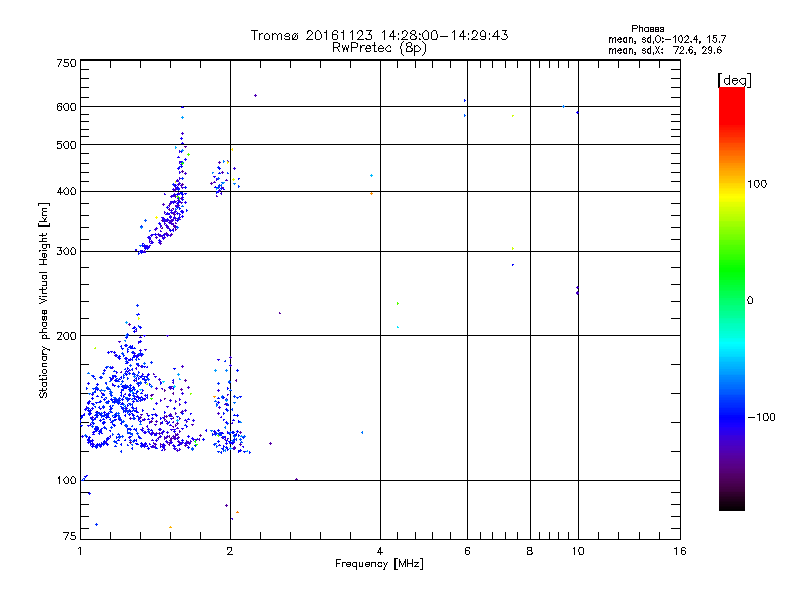Click the y-axis tick label '400'

(x=66, y=191)
